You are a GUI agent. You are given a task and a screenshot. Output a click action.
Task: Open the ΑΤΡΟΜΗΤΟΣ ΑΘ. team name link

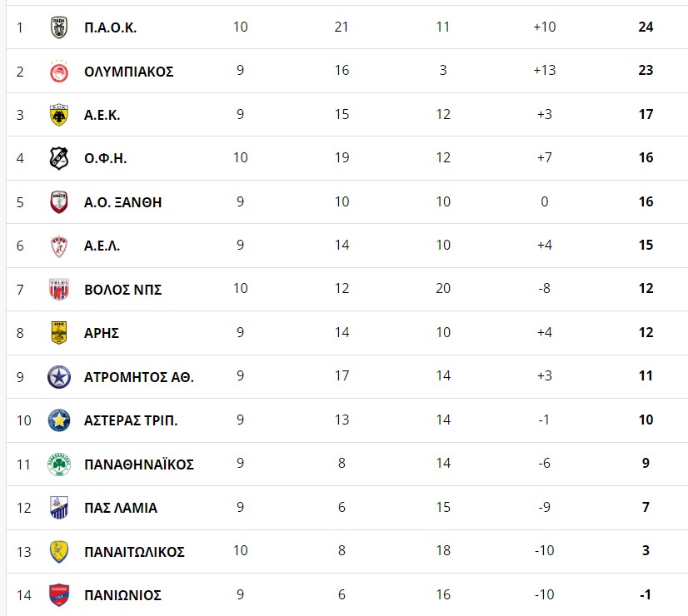click(x=138, y=377)
